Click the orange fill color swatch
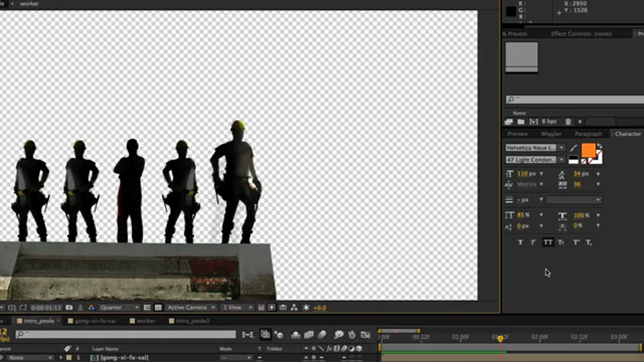This screenshot has width=644, height=362. click(588, 149)
